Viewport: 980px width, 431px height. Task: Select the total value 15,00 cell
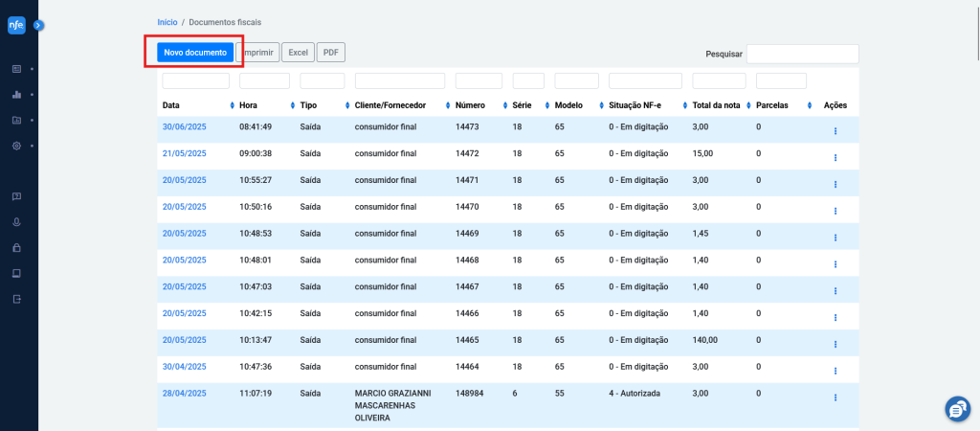click(703, 153)
